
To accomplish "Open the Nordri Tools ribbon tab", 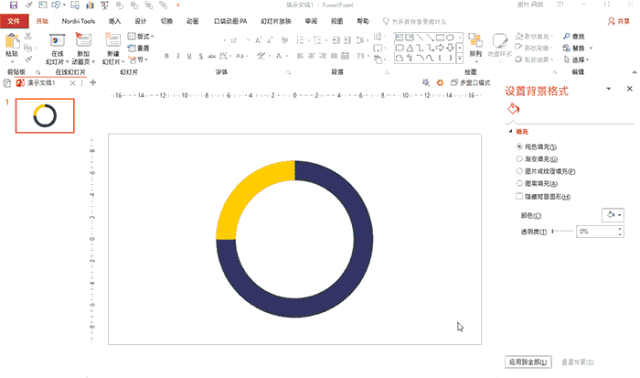I will 78,21.
